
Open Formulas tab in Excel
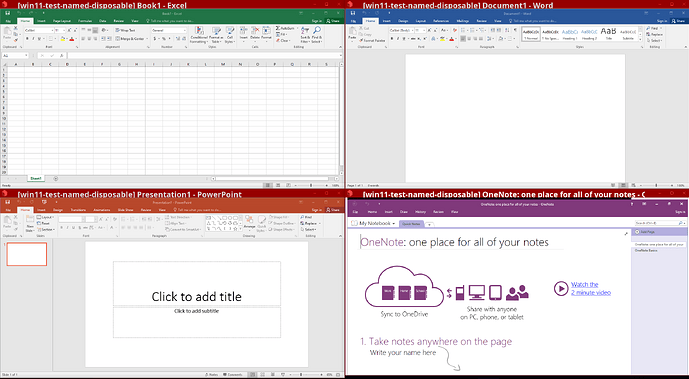[x=85, y=21]
